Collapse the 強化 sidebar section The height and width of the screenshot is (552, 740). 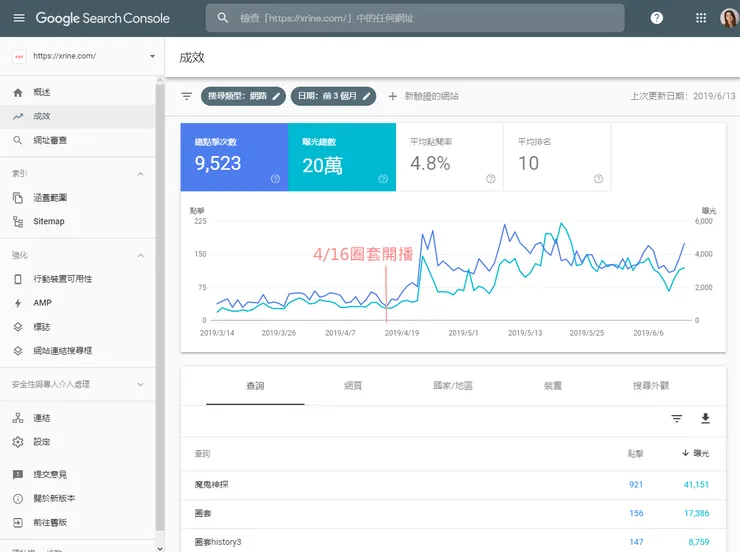[140, 255]
